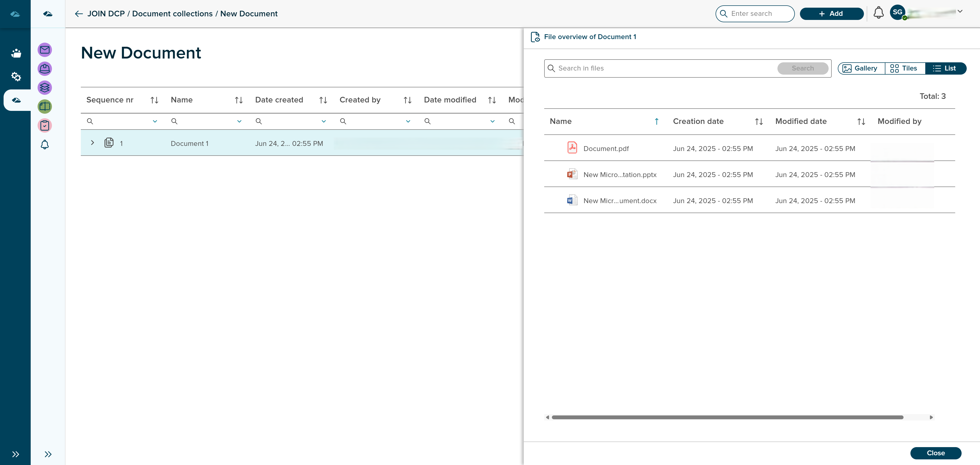Click the Add button in header
980x465 pixels.
coord(831,14)
